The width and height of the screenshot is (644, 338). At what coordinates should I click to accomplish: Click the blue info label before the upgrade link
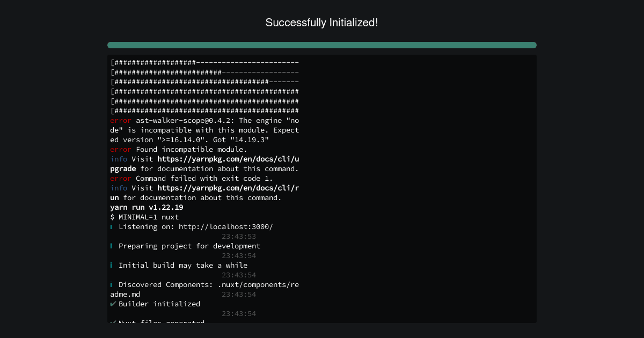tap(119, 159)
